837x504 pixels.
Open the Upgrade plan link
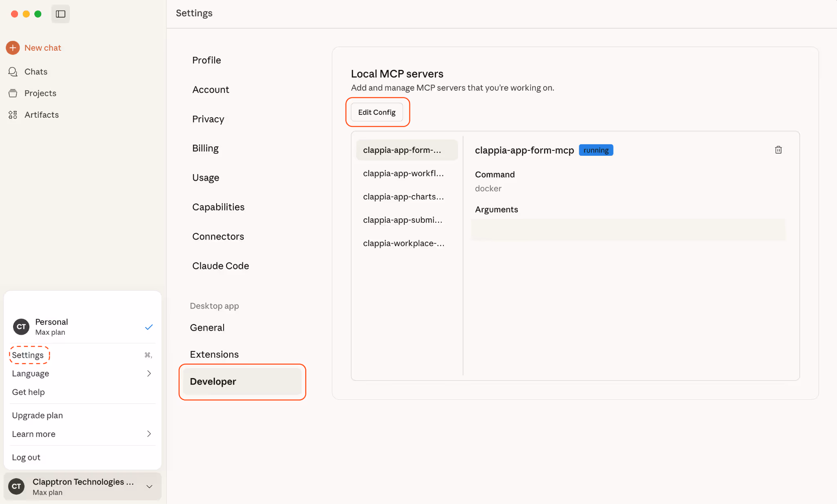(x=37, y=415)
